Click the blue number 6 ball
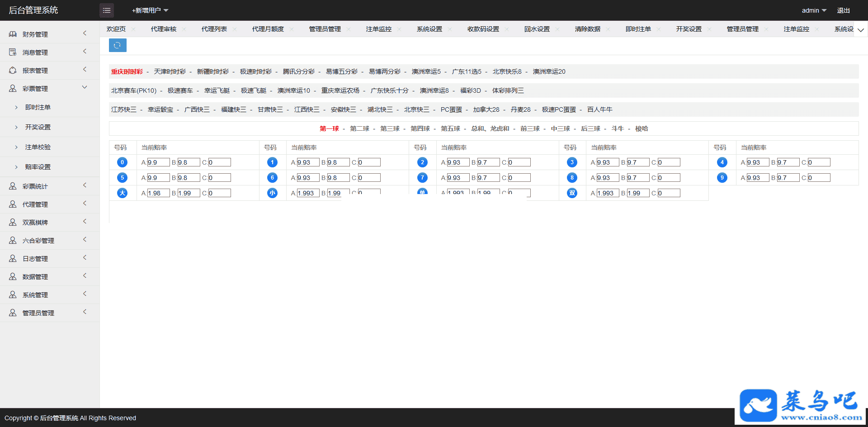 tap(272, 178)
